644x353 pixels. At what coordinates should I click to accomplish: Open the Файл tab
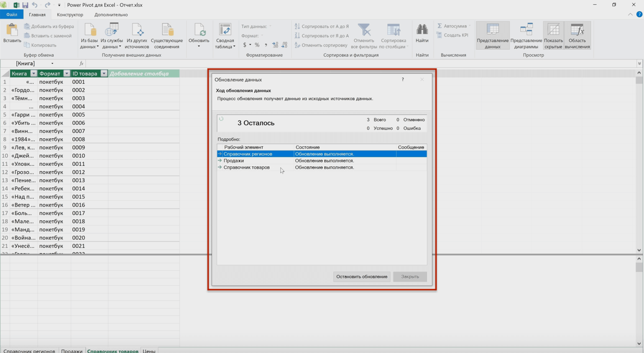tap(12, 15)
